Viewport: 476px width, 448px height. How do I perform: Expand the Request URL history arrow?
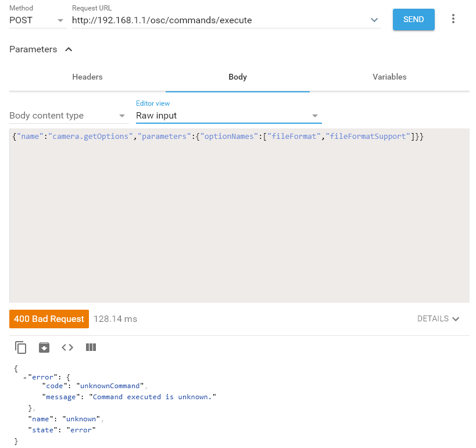coord(374,20)
